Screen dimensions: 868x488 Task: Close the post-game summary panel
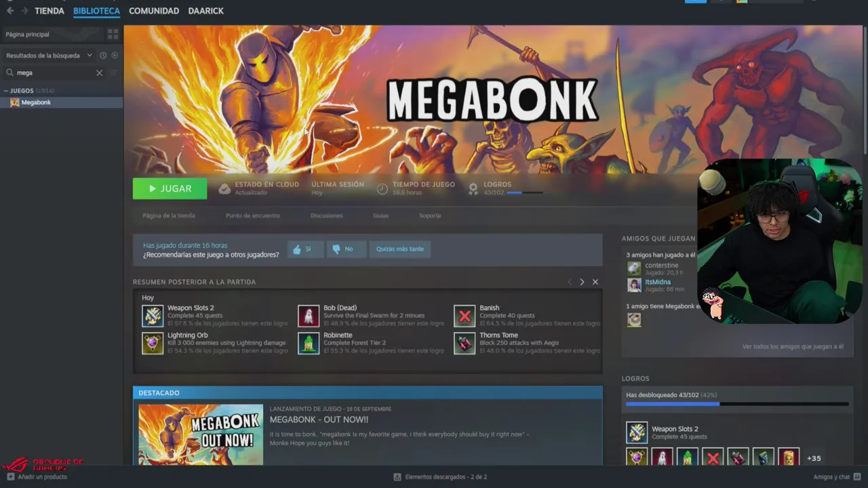point(595,282)
